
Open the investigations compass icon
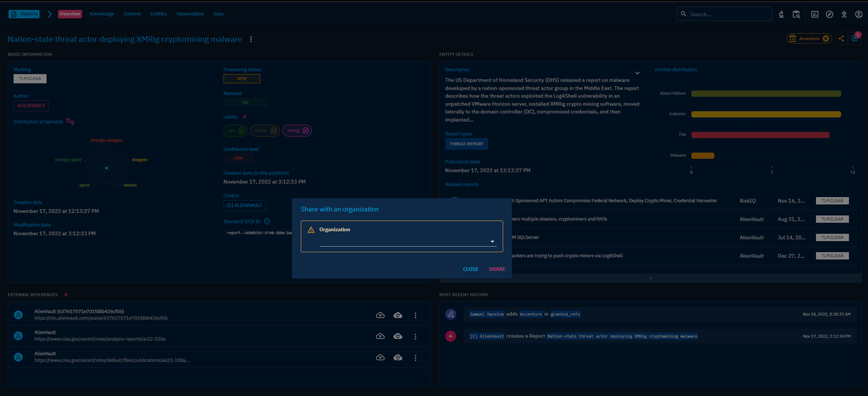[x=830, y=14]
